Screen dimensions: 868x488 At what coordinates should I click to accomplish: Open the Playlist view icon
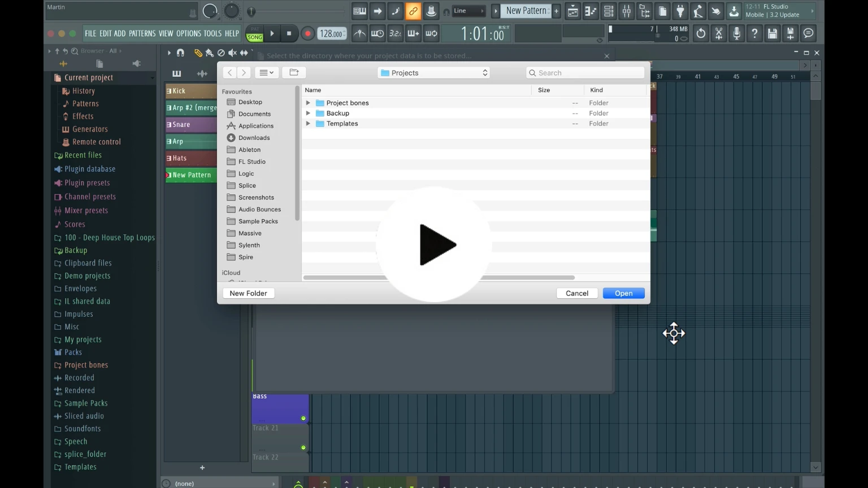[x=572, y=11]
